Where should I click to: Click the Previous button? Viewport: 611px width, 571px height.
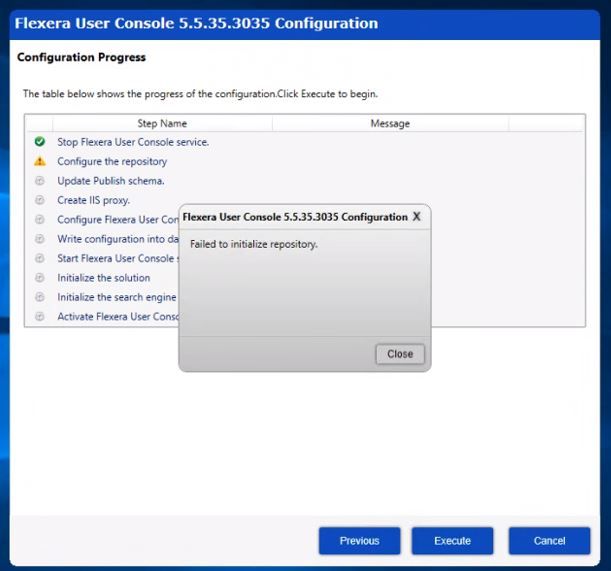(x=359, y=541)
